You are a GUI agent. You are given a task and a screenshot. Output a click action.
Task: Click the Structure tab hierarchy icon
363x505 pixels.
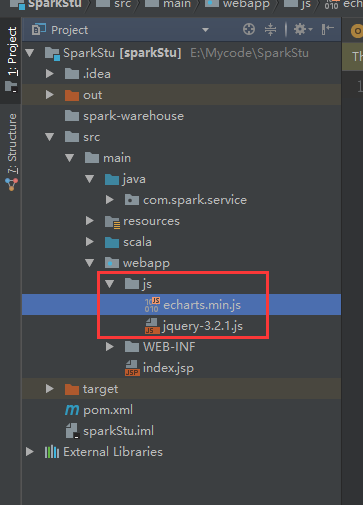(x=12, y=184)
